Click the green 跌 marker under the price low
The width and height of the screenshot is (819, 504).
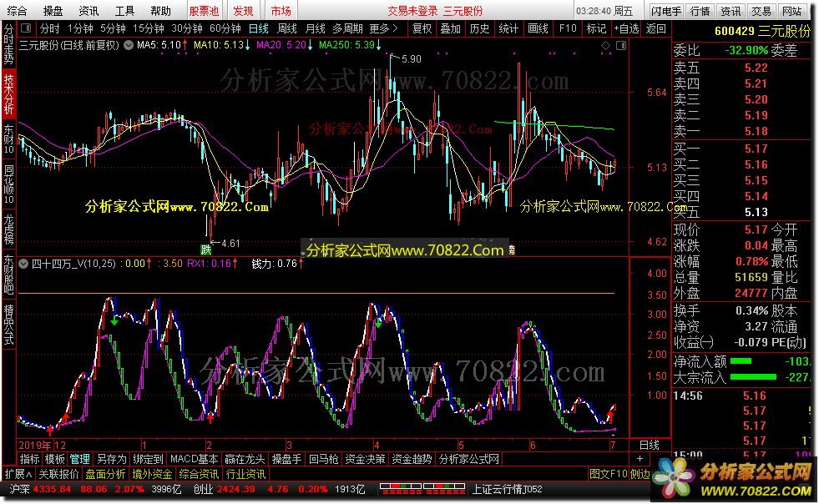point(206,249)
